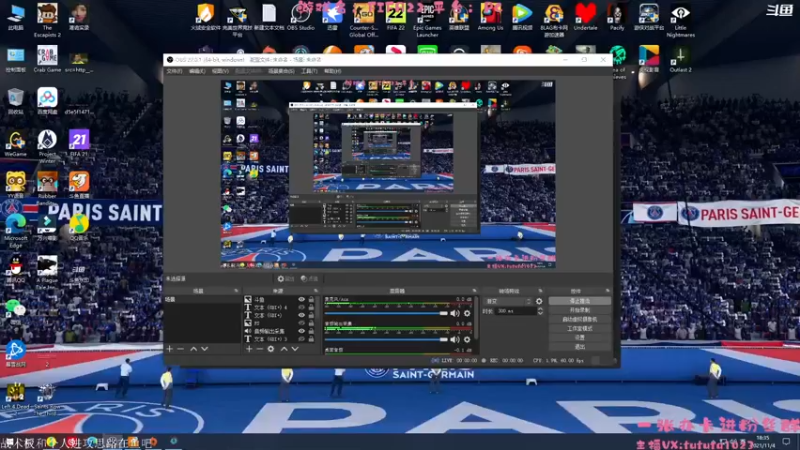Open FIFA 21 desktop icon
Screen dimensions: 800x450
[79, 143]
